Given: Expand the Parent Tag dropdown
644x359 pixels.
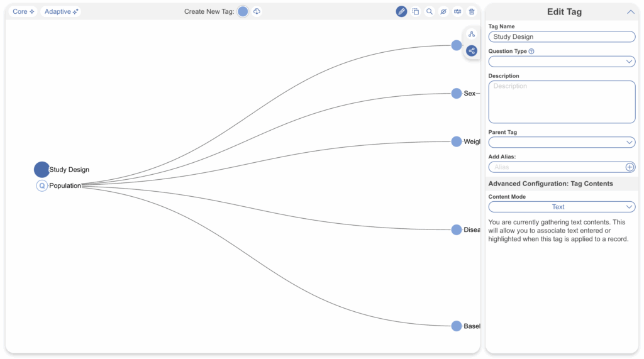Looking at the screenshot, I should click(562, 143).
